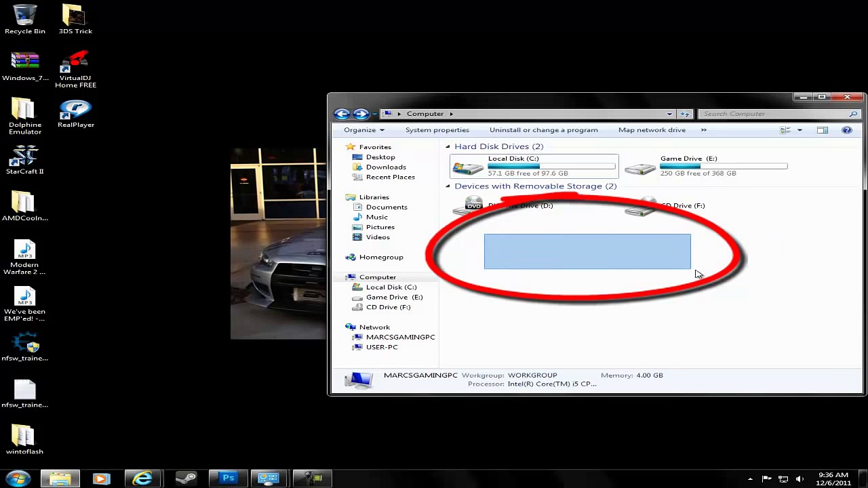Screen dimensions: 868x488
Task: Click the Forward arrow in Explorer
Action: pyautogui.click(x=361, y=114)
